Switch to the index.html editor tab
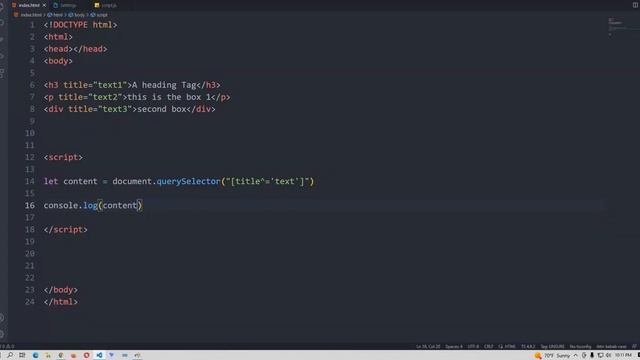Image resolution: width=640 pixels, height=360 pixels. (x=29, y=5)
